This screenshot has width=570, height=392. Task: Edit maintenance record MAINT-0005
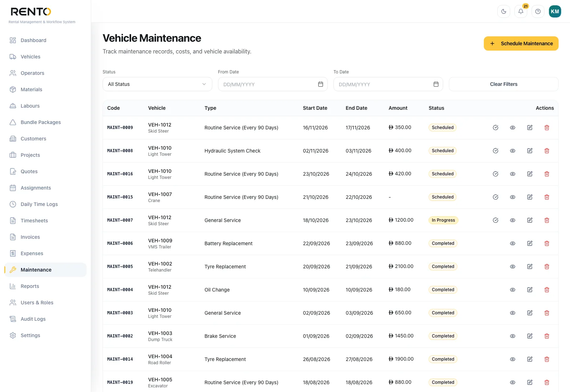click(x=530, y=267)
